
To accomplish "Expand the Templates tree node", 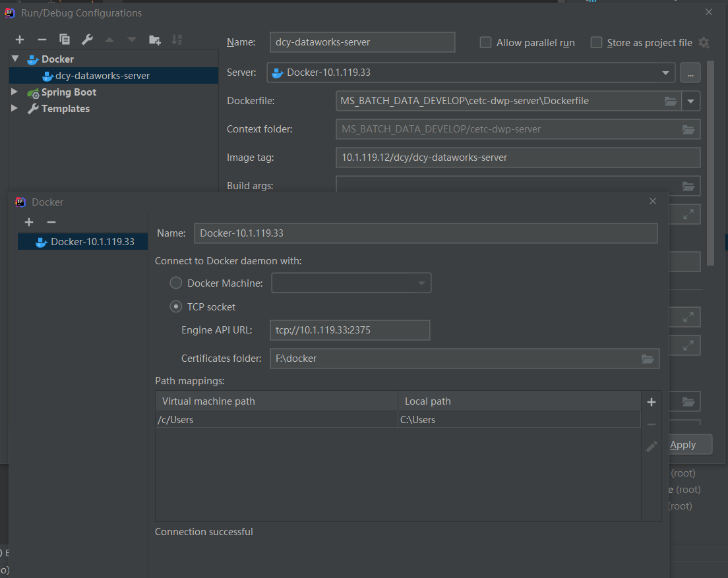I will click(x=15, y=108).
